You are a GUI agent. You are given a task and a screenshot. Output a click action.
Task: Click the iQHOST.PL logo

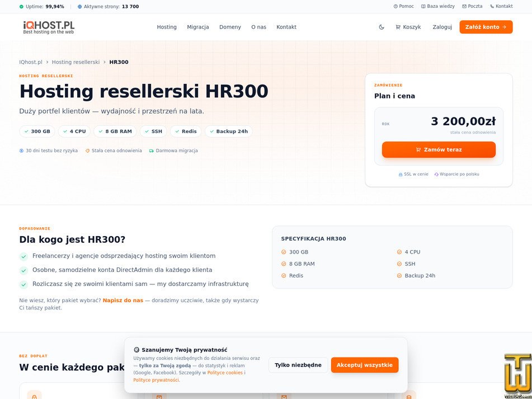pyautogui.click(x=49, y=27)
